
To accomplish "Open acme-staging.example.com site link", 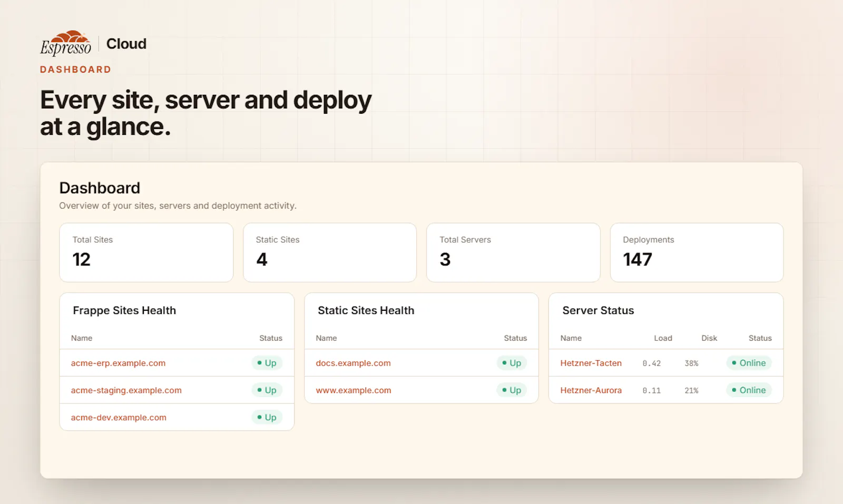I will (126, 390).
